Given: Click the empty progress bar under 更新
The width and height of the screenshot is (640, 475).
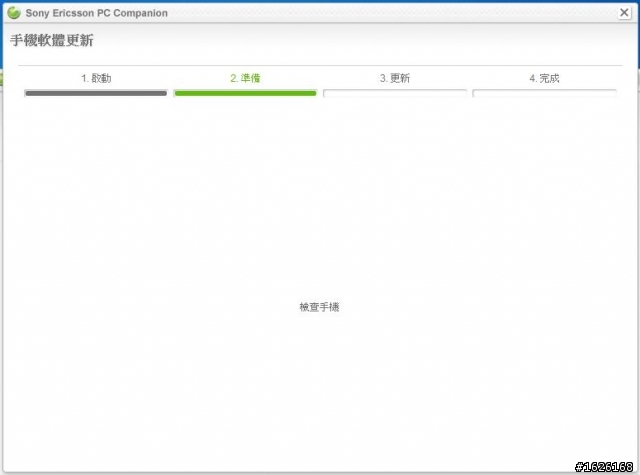Looking at the screenshot, I should click(395, 93).
